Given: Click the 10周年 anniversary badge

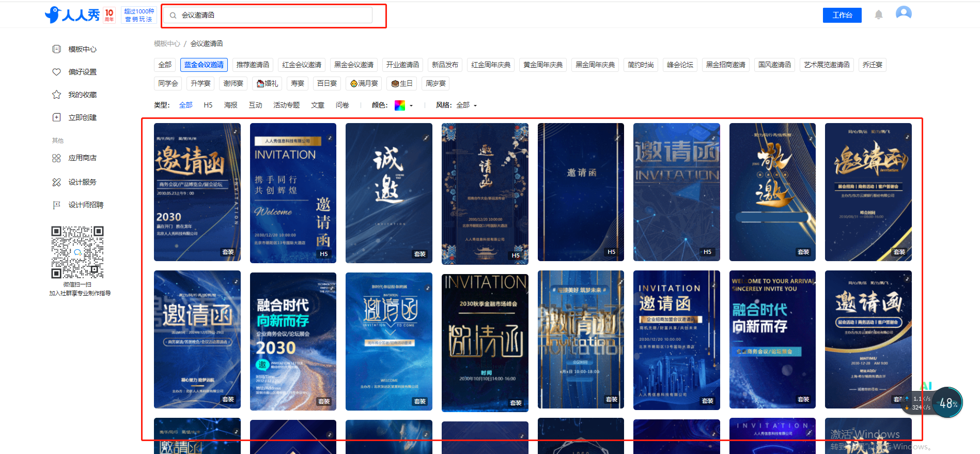Looking at the screenshot, I should pos(110,15).
